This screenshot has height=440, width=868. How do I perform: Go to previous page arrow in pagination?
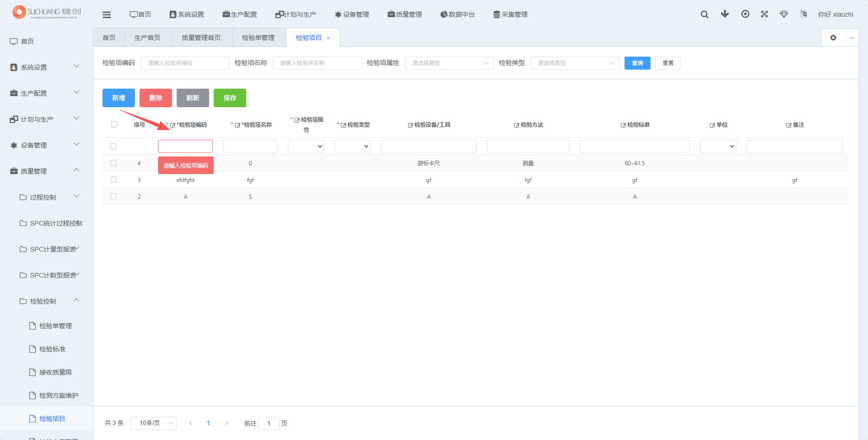[191, 423]
